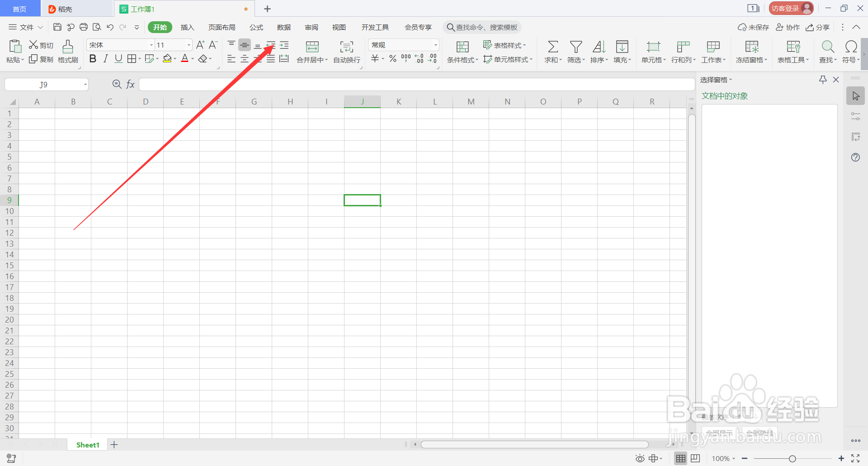Click the Find (查找) magnifier icon
The image size is (868, 466).
pyautogui.click(x=828, y=47)
